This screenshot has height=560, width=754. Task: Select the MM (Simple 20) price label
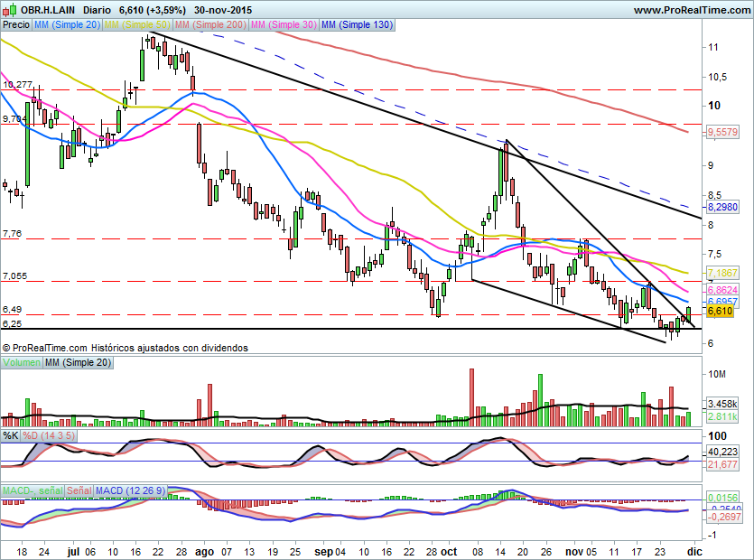tap(67, 24)
